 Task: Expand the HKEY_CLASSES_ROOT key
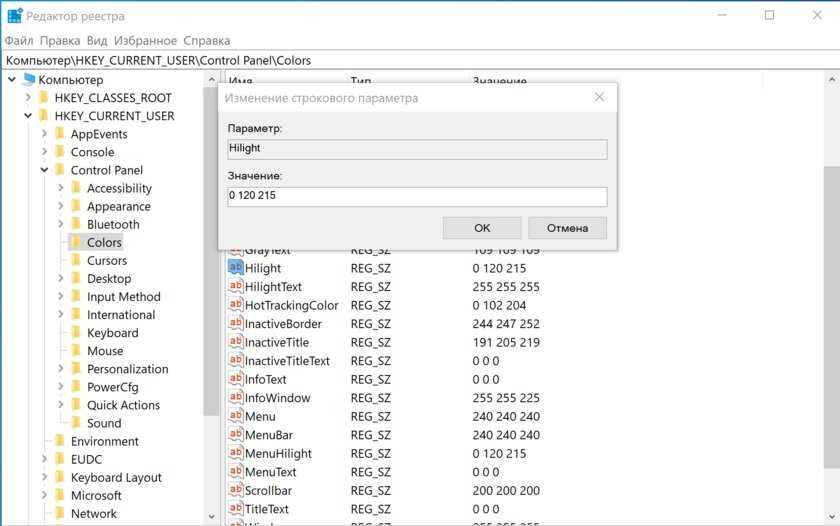(x=28, y=98)
